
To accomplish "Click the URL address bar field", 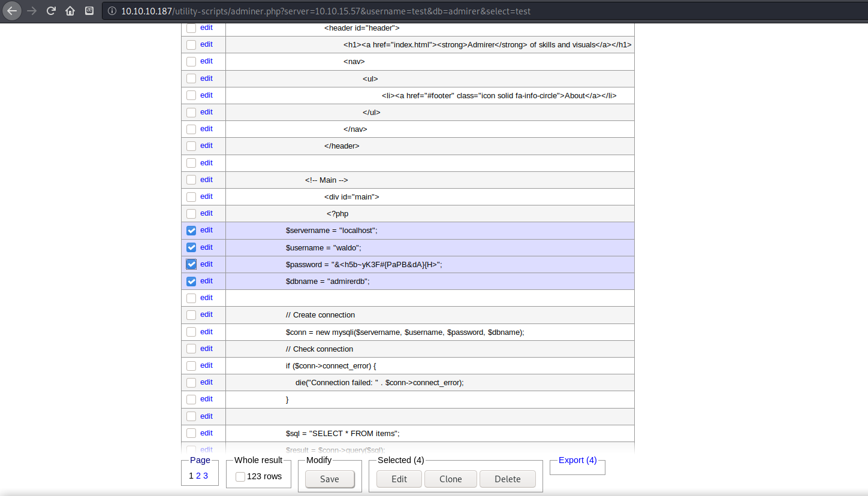I will click(420, 11).
